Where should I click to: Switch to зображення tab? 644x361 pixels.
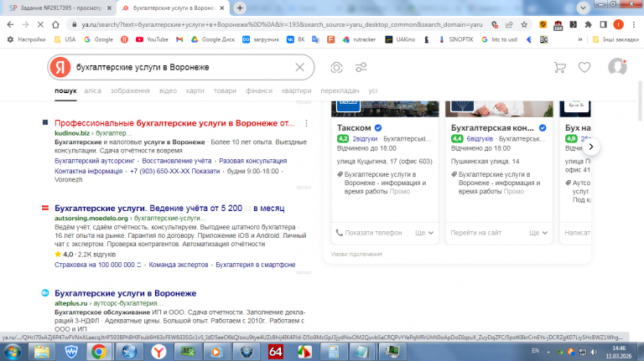click(130, 90)
